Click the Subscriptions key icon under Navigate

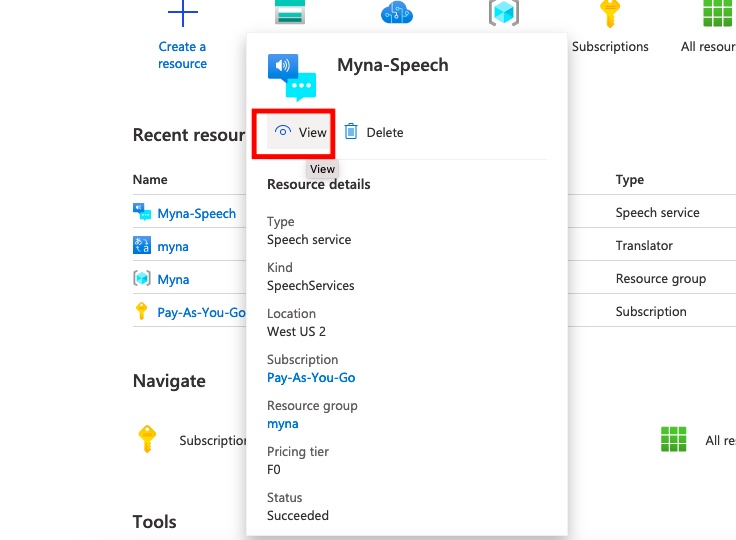pos(147,439)
